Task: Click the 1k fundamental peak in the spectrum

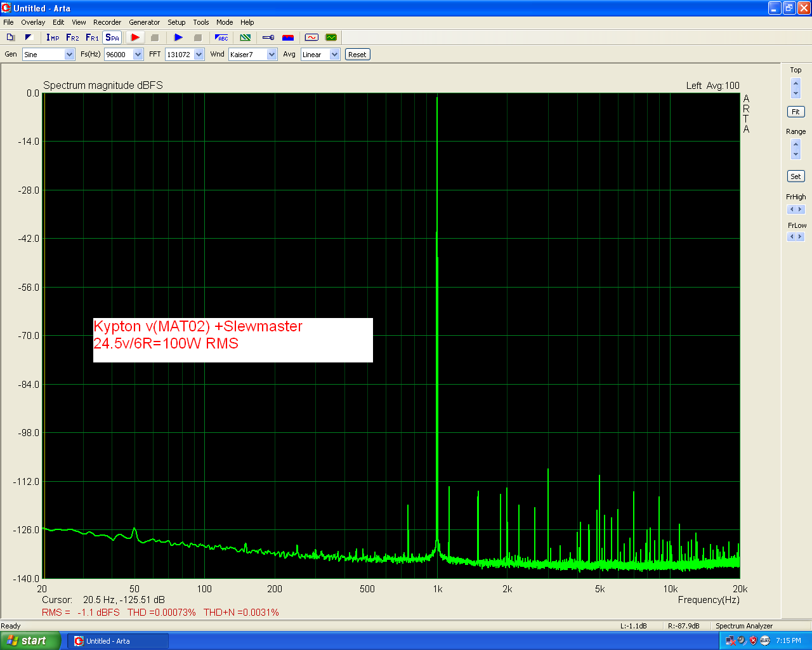Action: [x=437, y=317]
